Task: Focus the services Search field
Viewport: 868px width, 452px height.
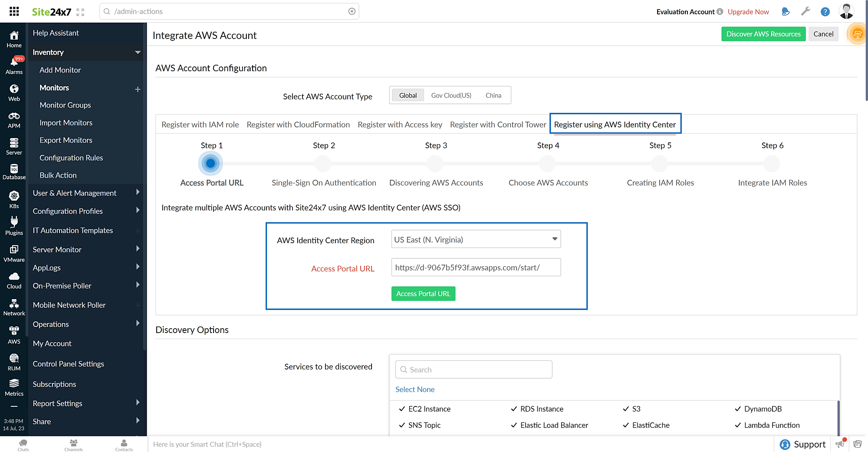Action: 473,370
